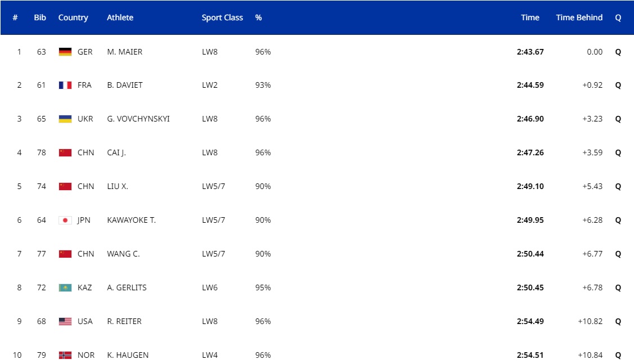Screen dimensions: 634x364
Task: Select athlete K. HAUGEN
Action: pyautogui.click(x=128, y=356)
